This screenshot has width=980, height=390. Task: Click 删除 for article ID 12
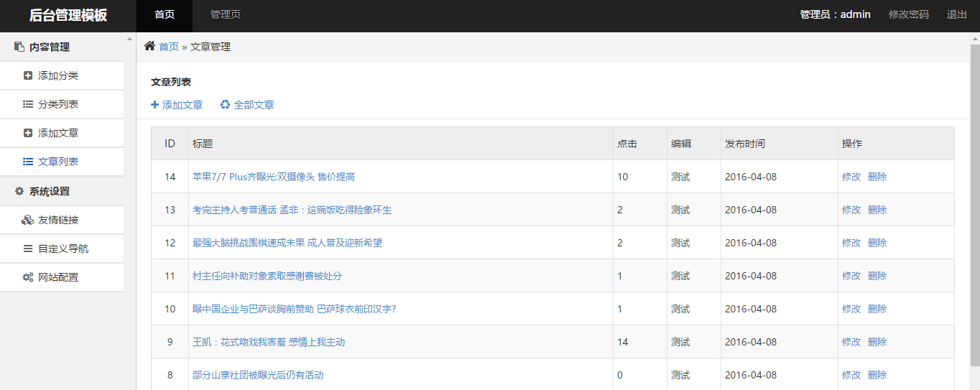coord(877,243)
